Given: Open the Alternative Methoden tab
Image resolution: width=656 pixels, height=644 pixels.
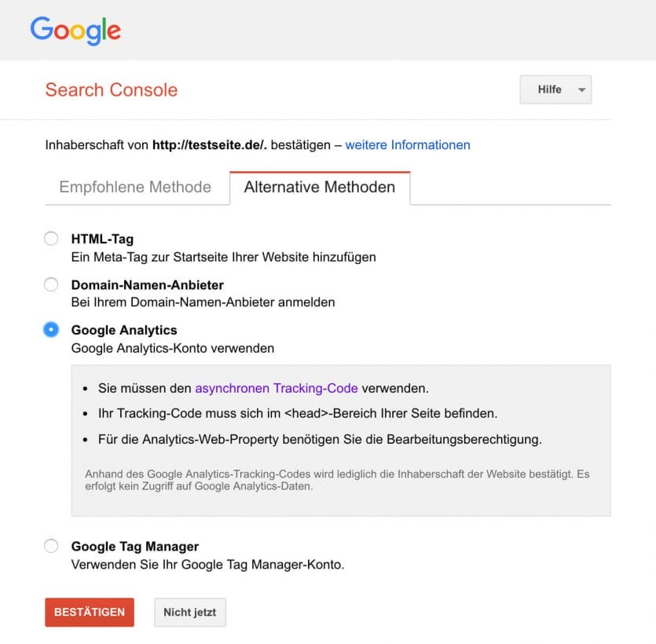Looking at the screenshot, I should pos(319,187).
